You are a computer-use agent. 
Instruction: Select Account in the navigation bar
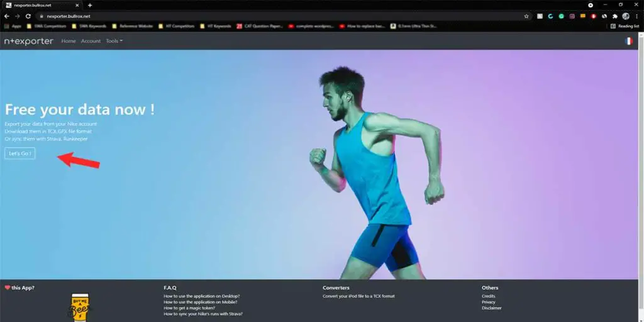(x=91, y=41)
